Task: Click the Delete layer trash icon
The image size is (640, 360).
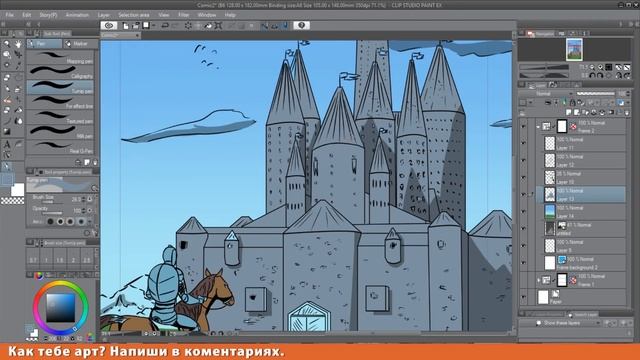Action: pyautogui.click(x=627, y=112)
